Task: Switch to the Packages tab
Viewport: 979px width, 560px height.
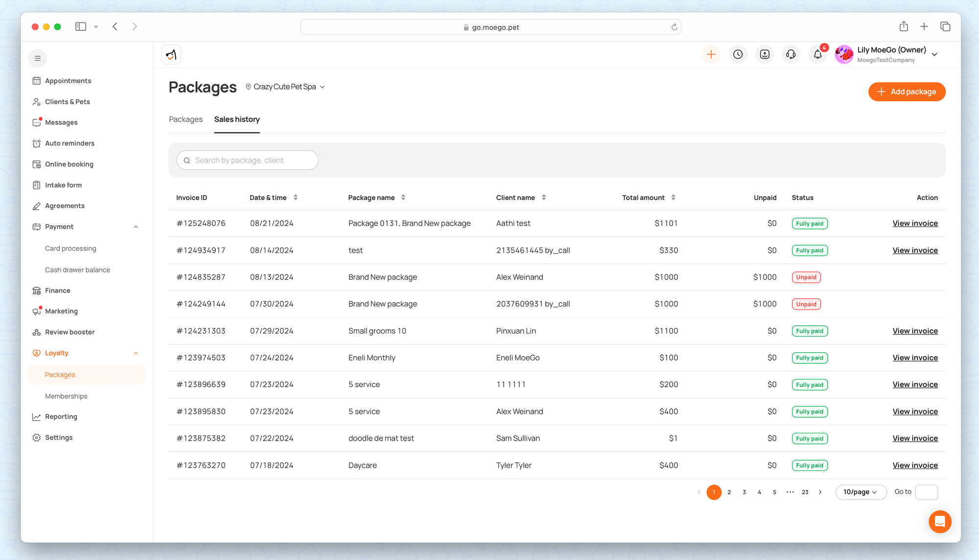Action: tap(186, 119)
